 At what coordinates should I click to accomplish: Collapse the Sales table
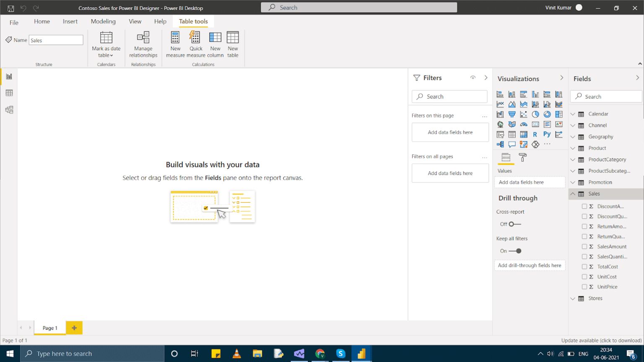point(573,194)
